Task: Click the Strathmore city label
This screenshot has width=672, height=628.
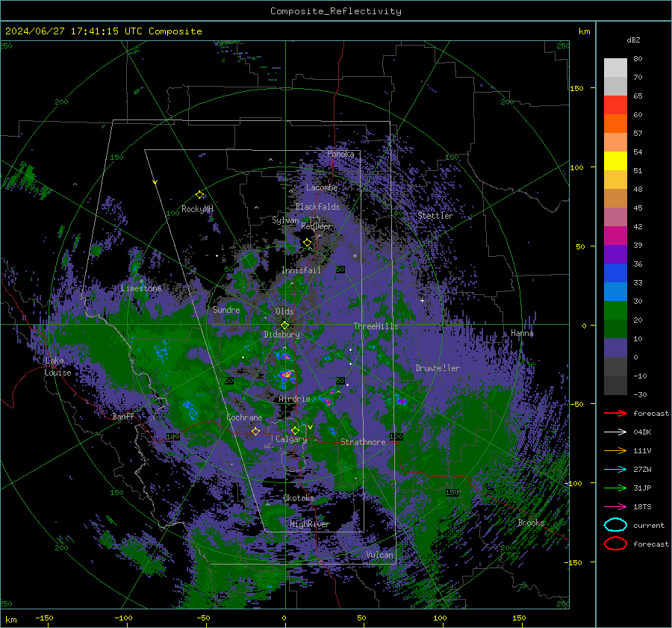Action: click(363, 442)
